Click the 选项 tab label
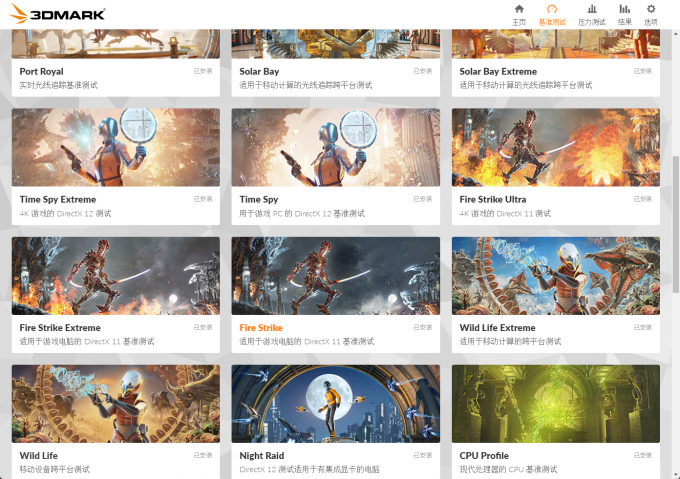680x479 pixels. click(x=651, y=22)
